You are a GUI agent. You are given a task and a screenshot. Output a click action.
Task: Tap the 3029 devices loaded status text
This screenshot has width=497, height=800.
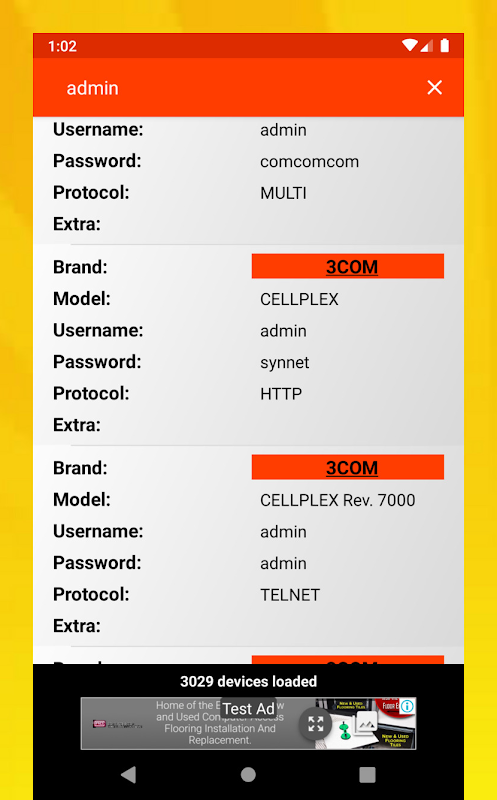click(x=248, y=682)
